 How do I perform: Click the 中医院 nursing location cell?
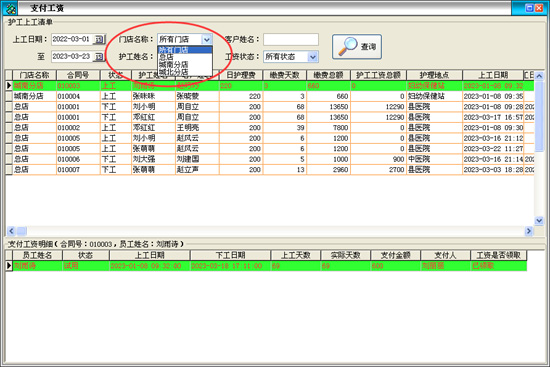point(434,159)
